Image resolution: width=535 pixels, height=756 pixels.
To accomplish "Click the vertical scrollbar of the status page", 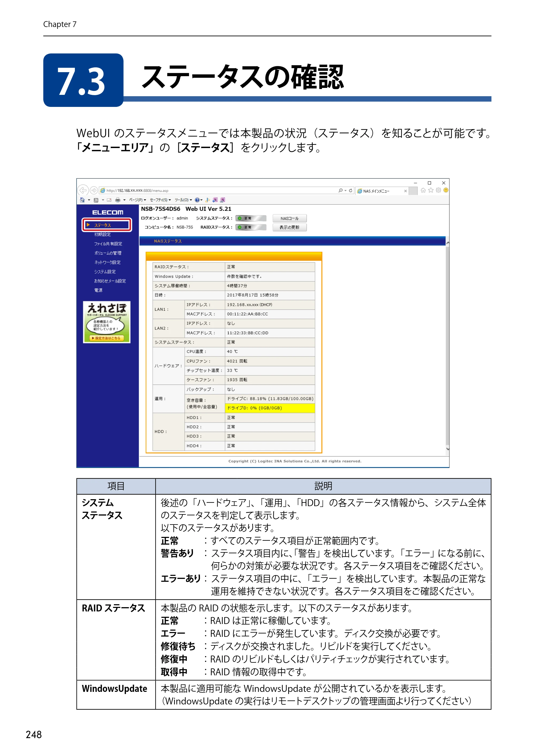I will pos(447,346).
